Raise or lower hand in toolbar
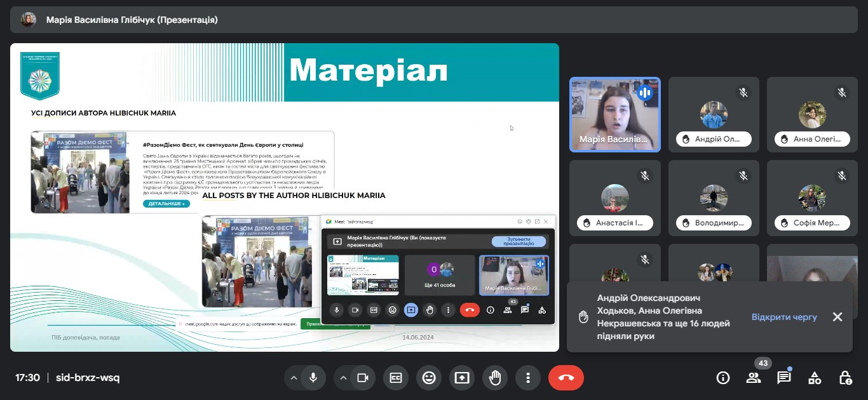868x400 pixels. coord(495,378)
